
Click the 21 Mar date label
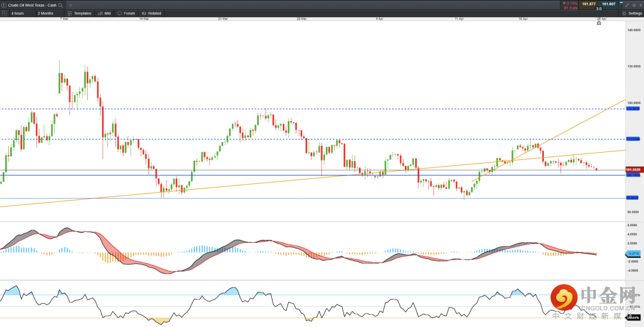tap(223, 19)
